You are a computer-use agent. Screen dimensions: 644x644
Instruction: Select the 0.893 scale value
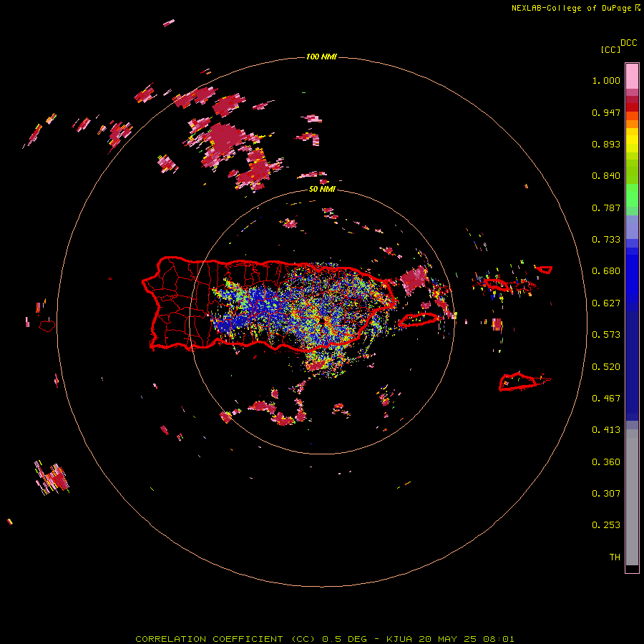[x=606, y=144]
